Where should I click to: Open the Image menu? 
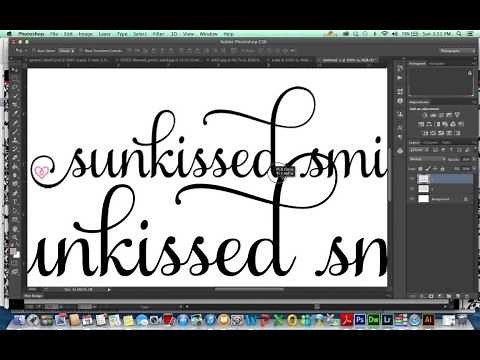pos(85,34)
